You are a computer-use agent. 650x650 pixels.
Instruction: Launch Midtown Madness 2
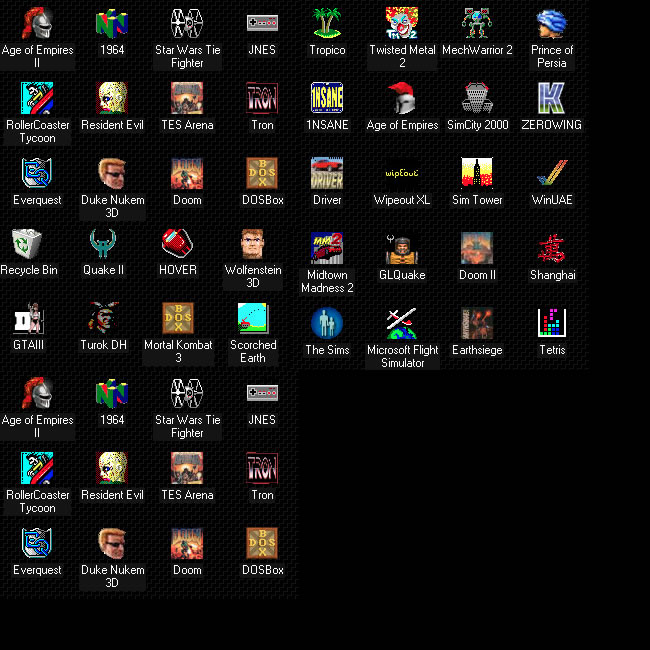pyautogui.click(x=327, y=248)
